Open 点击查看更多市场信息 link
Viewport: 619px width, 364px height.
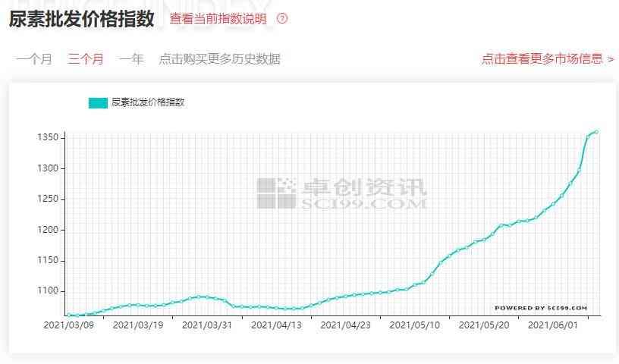542,58
